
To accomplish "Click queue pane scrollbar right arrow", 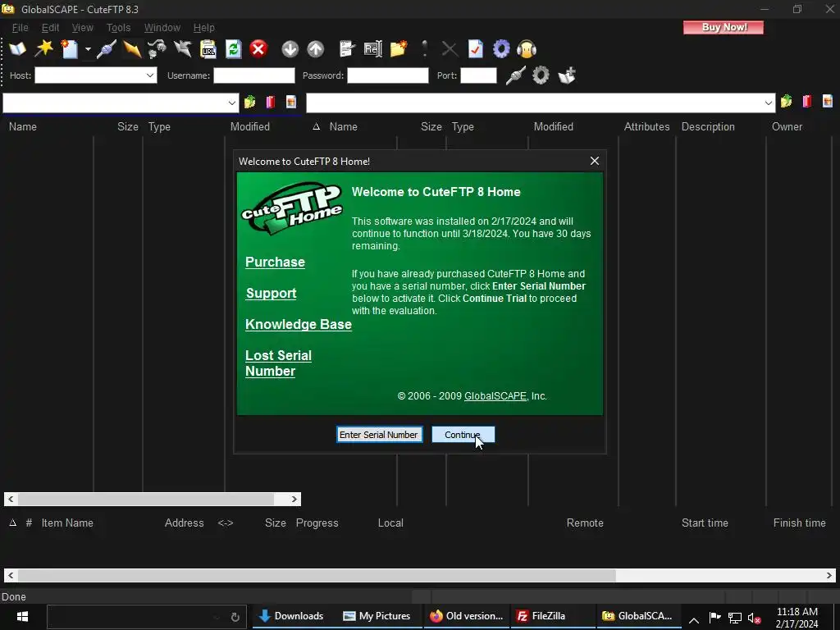I will (829, 575).
